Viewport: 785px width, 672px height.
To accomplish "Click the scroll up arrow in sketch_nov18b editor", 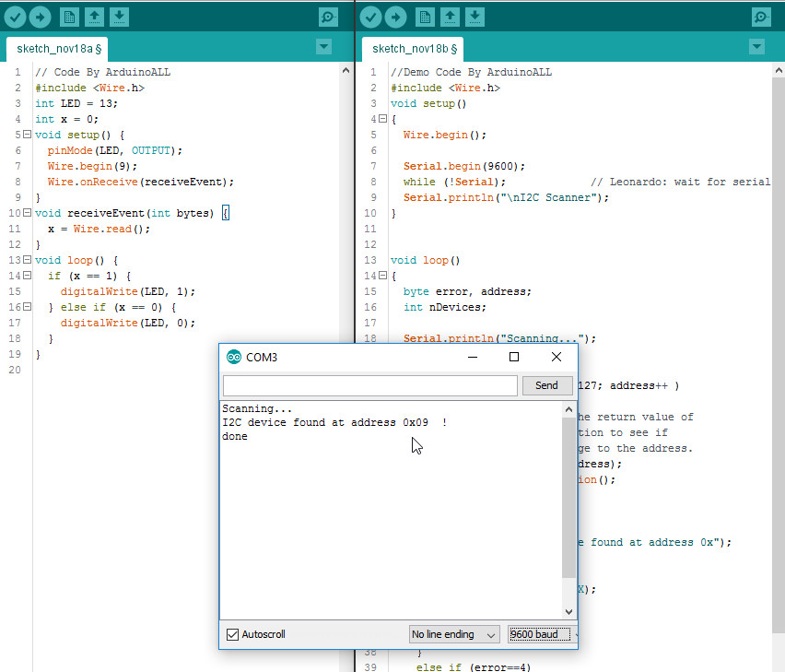I will tap(779, 71).
